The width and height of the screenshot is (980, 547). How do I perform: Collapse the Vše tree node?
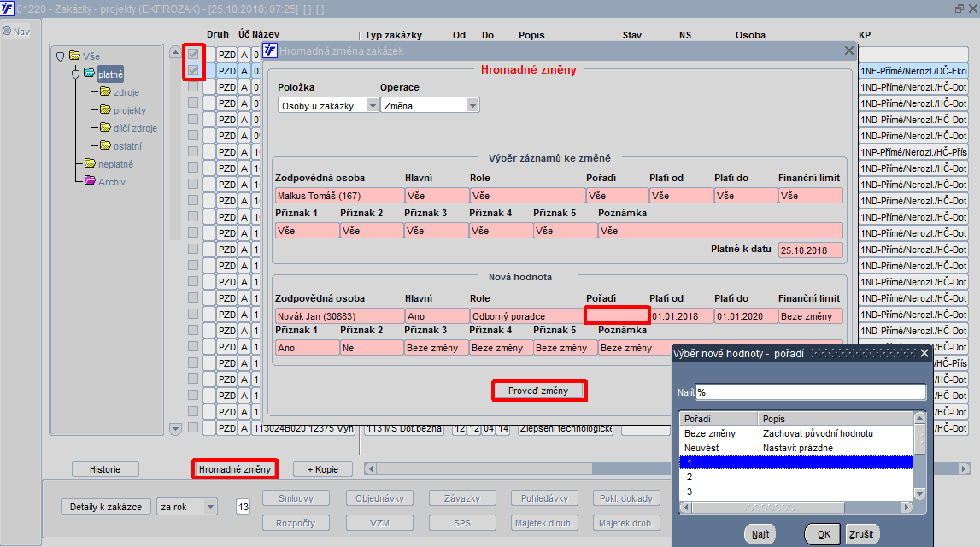61,56
